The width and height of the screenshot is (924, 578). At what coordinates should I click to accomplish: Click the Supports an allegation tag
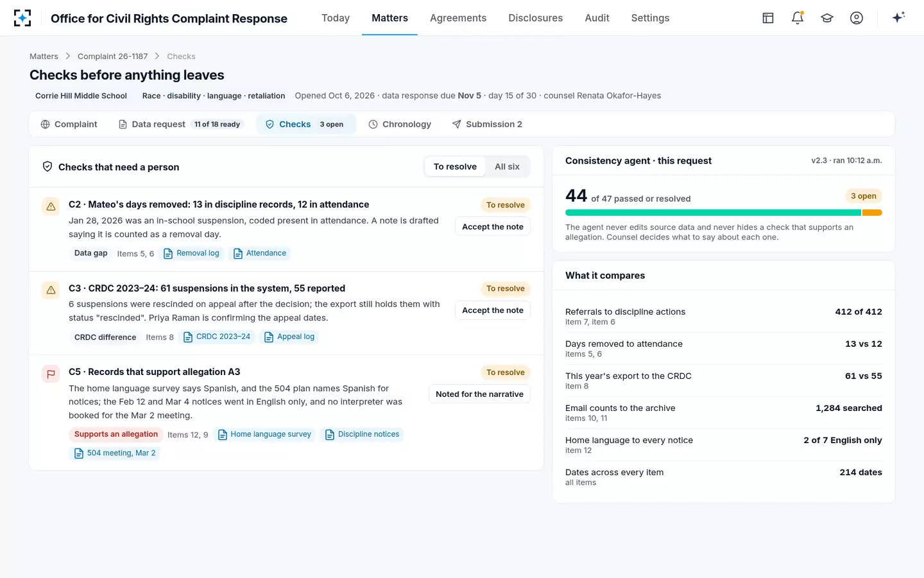tap(116, 434)
